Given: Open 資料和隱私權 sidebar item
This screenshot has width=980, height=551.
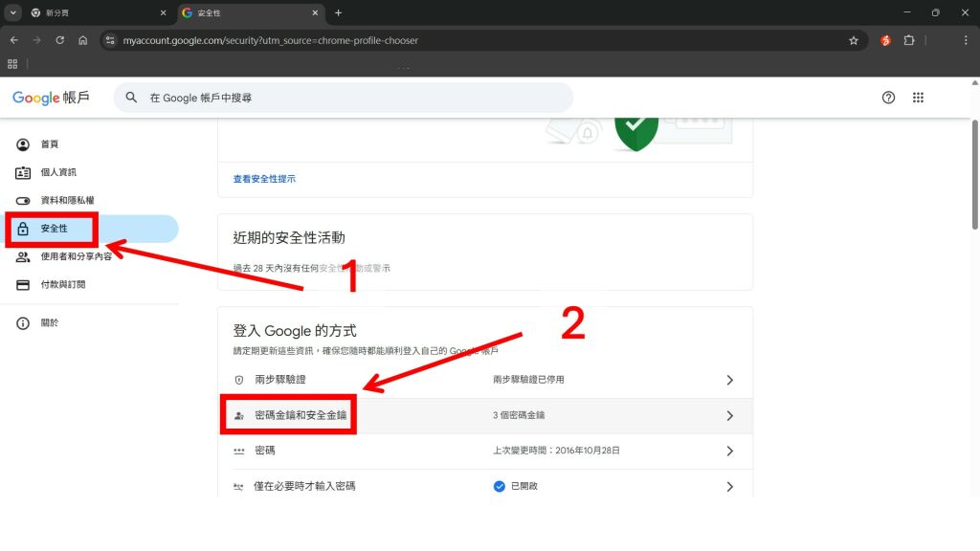Looking at the screenshot, I should point(66,200).
